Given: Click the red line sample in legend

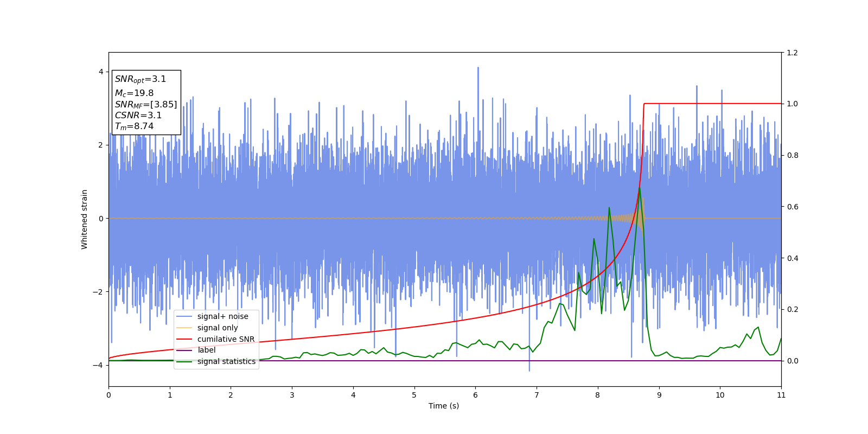Looking at the screenshot, I should coord(184,339).
